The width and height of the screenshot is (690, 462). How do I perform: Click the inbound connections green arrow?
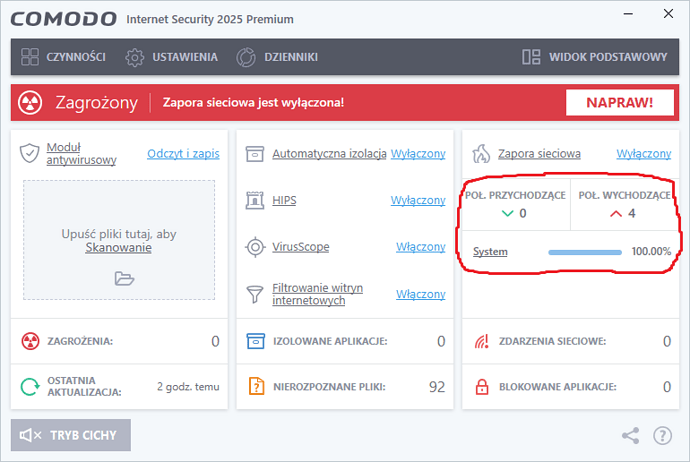pyautogui.click(x=507, y=213)
